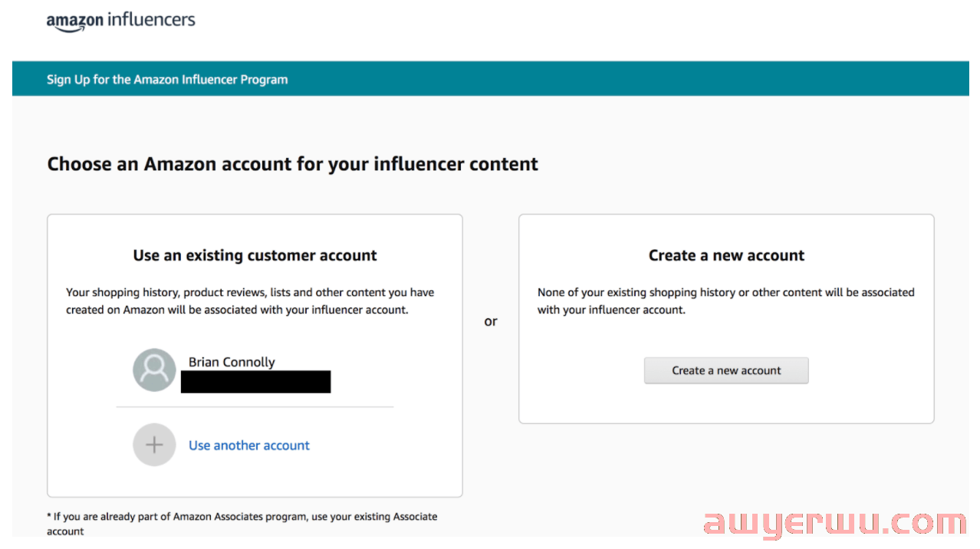Click the Choose an Amazon account heading

pos(293,163)
